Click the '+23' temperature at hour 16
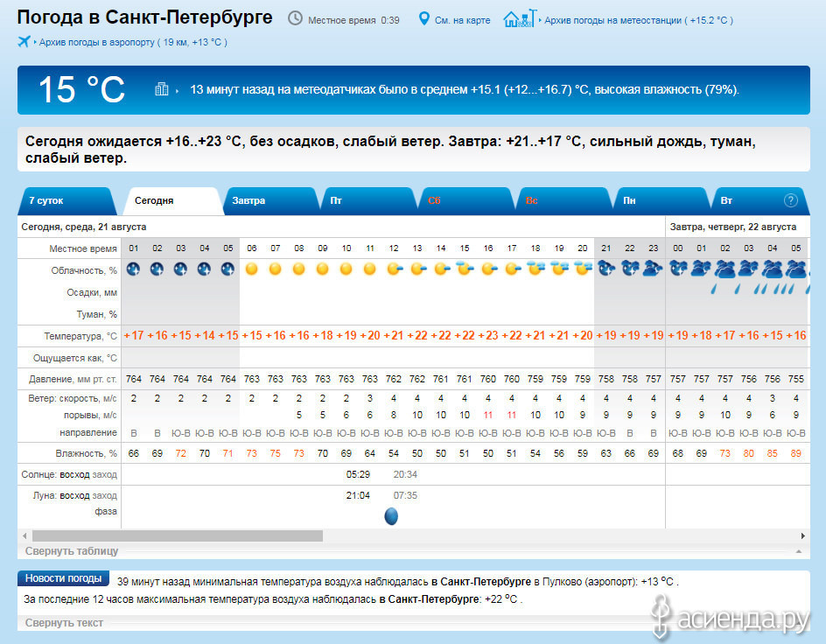 tap(487, 335)
